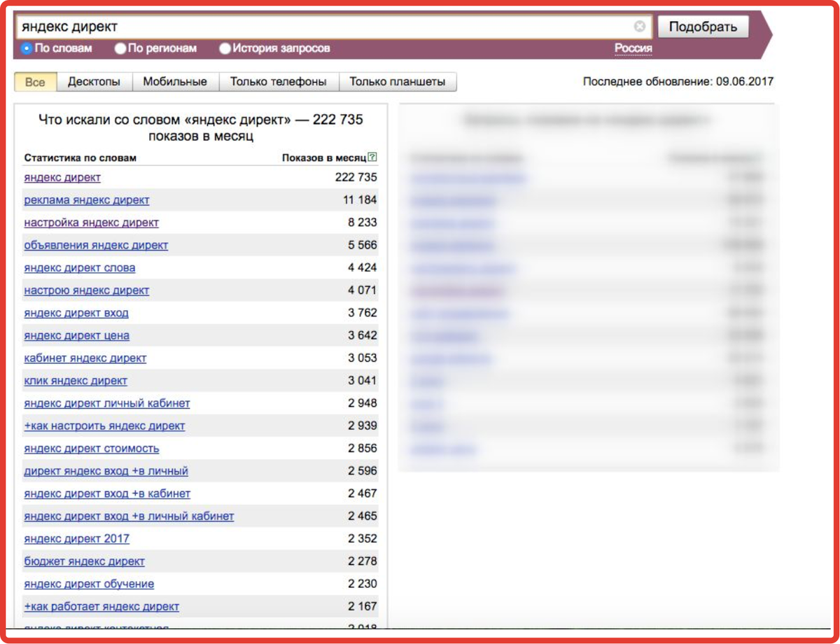Open the реклама яндекс директ link
Image resolution: width=840 pixels, height=644 pixels.
click(87, 200)
